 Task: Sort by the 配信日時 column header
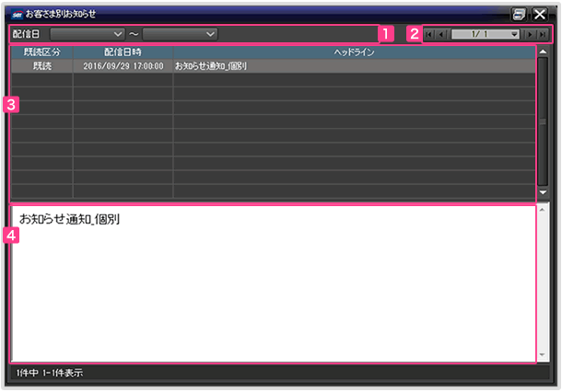point(123,52)
